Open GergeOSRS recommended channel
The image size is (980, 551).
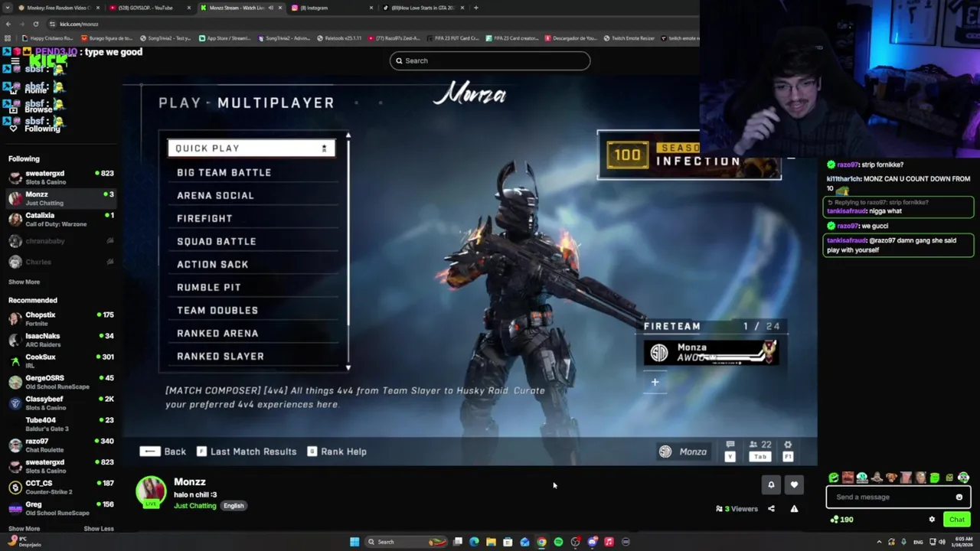point(61,382)
